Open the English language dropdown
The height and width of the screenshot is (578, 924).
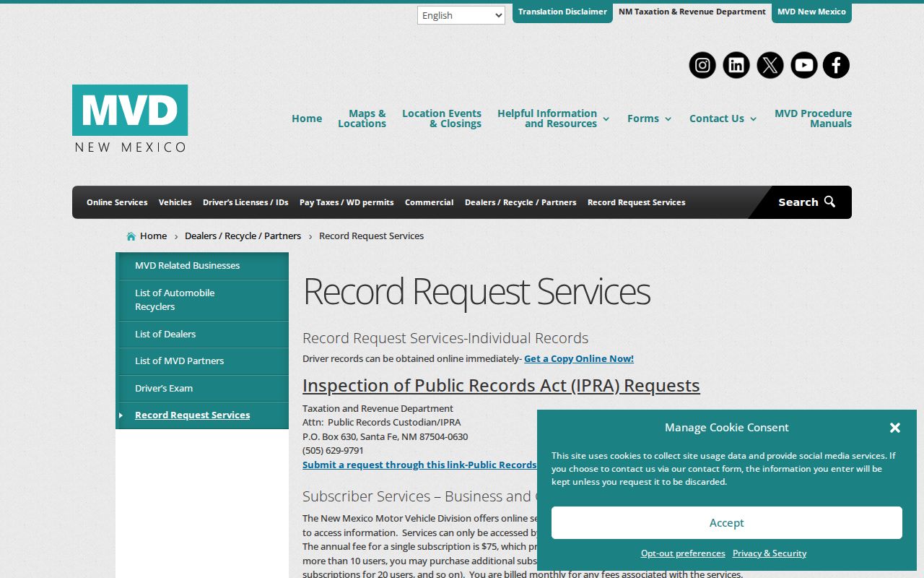[461, 15]
